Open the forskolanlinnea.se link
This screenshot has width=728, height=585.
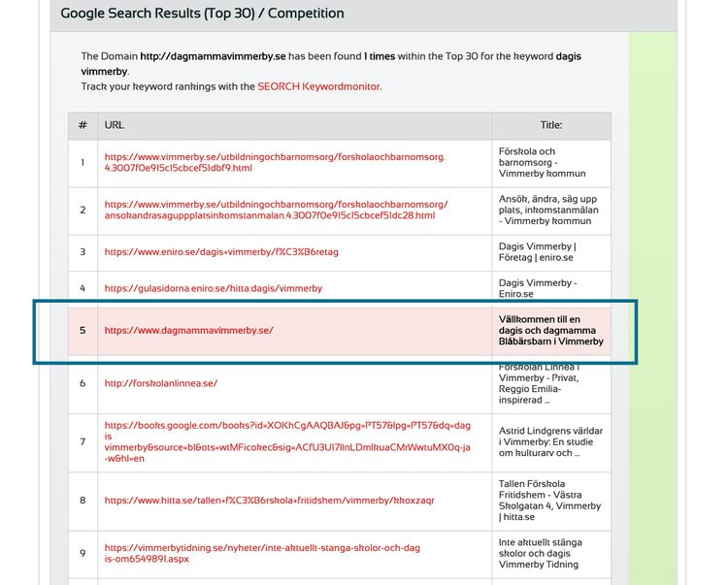coord(160,383)
